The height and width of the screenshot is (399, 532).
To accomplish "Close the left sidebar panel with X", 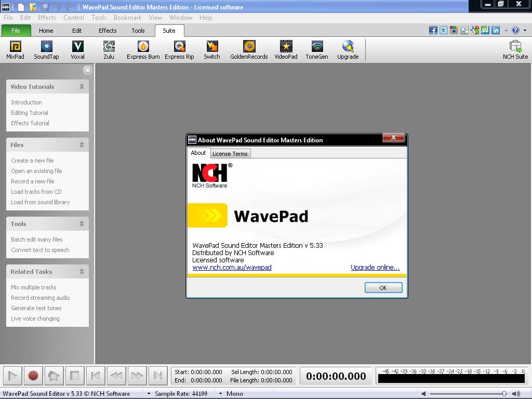I will tap(87, 70).
